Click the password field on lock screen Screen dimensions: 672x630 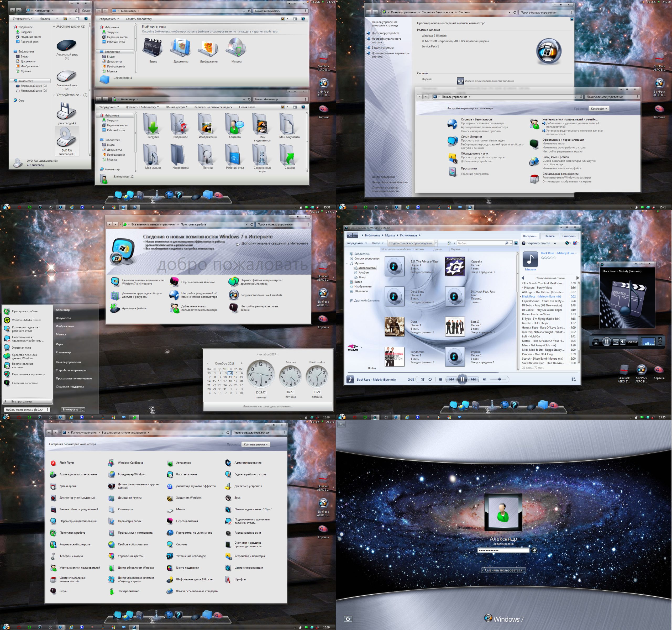point(503,550)
